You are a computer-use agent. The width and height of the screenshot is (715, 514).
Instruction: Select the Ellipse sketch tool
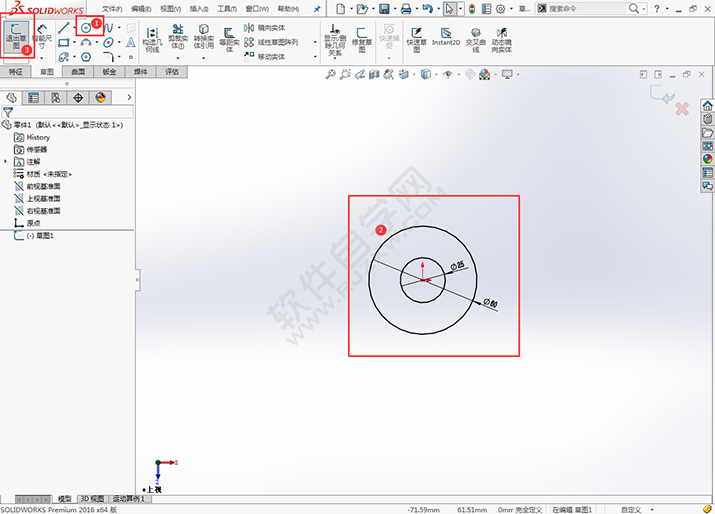point(109,42)
